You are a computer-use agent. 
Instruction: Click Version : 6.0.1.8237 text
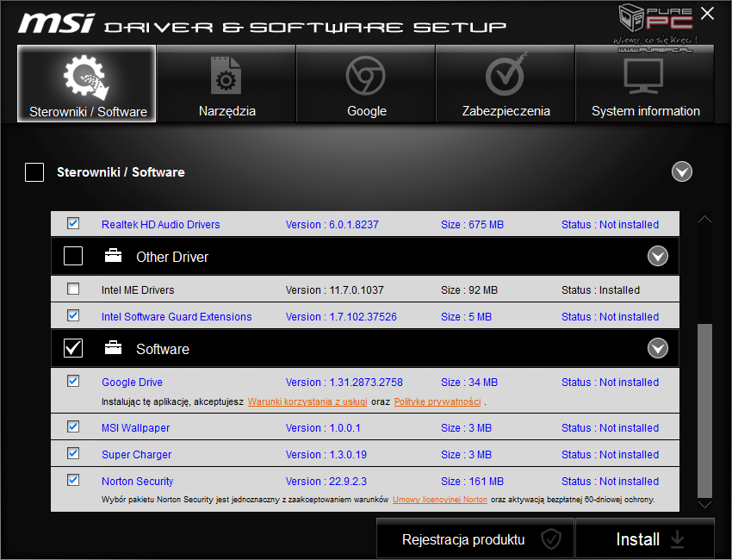click(332, 225)
